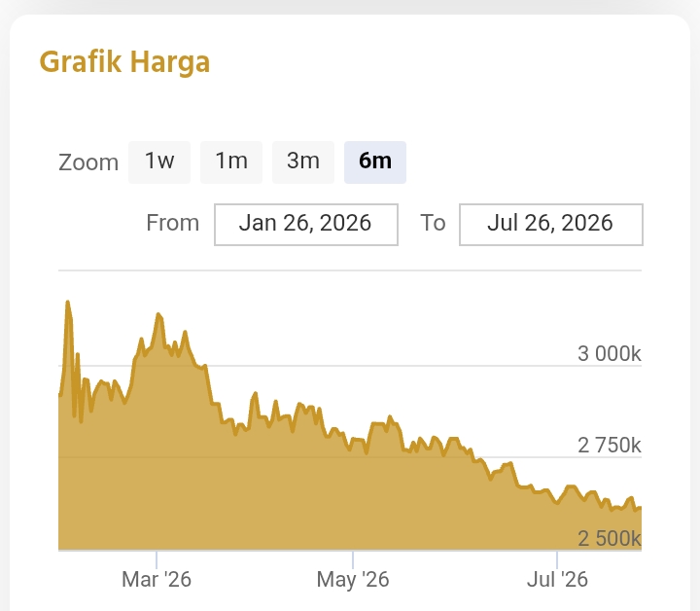
Task: Click the Jul '26 axis label
Action: [x=557, y=580]
